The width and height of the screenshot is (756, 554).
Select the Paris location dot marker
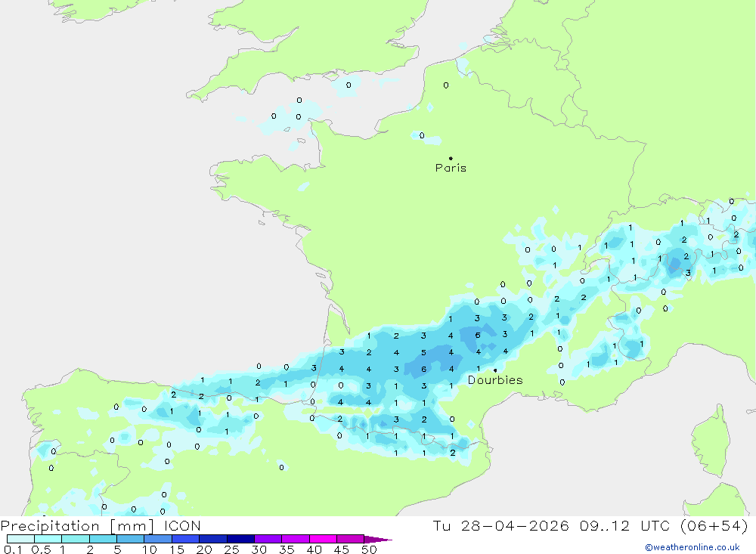coord(451,158)
